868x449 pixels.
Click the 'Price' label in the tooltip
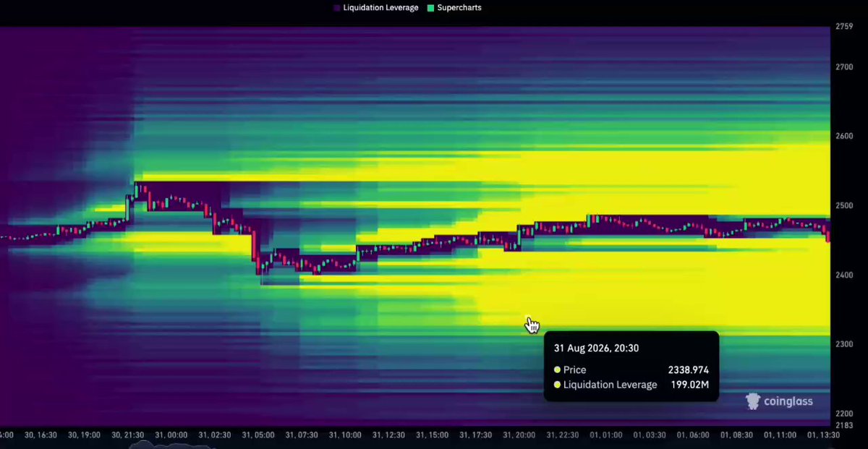coord(575,370)
